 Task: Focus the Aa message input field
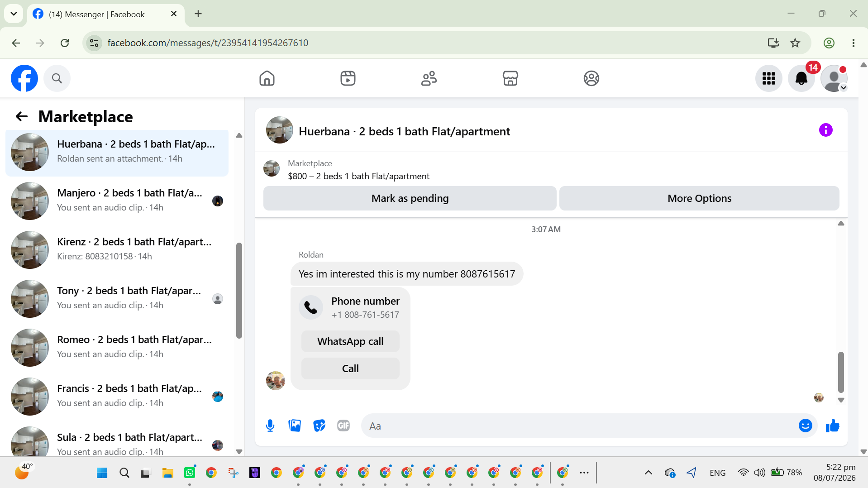click(579, 426)
